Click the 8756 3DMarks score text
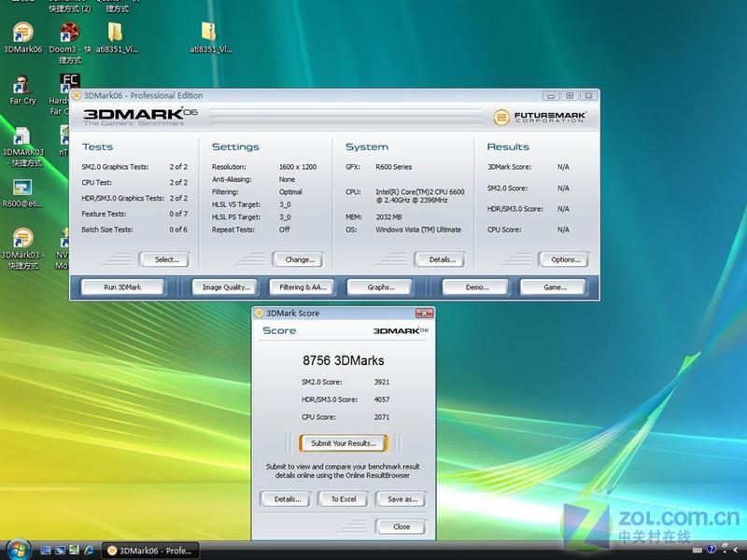 click(x=343, y=360)
